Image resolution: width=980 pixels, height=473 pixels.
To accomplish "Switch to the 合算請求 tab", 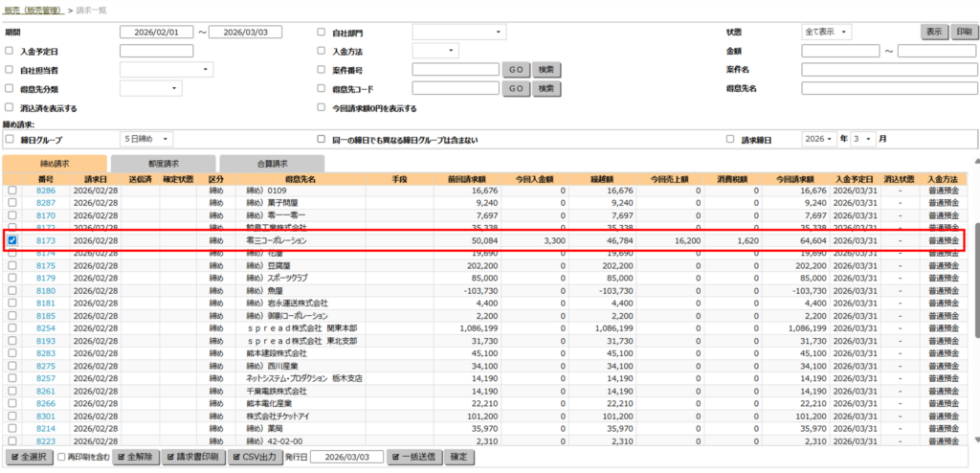I will pos(273,164).
